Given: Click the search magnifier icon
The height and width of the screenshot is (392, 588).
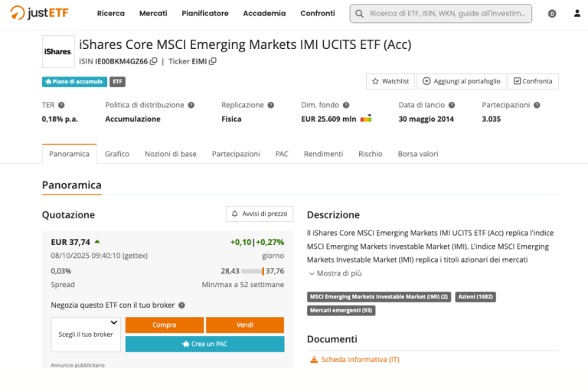Looking at the screenshot, I should click(360, 14).
